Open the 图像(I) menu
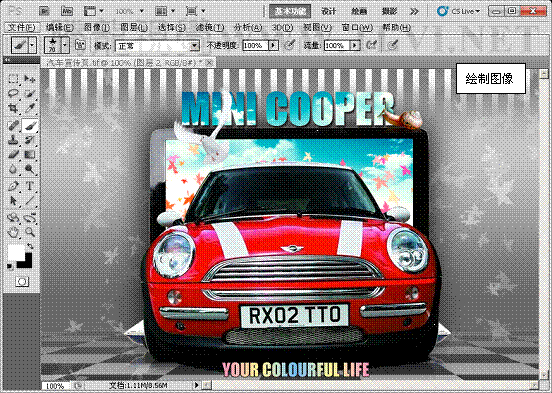Image resolution: width=552 pixels, height=393 pixels. [96, 28]
